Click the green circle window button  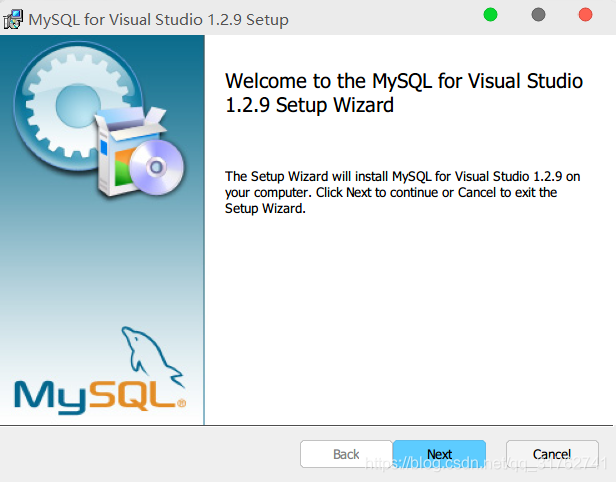(x=490, y=15)
